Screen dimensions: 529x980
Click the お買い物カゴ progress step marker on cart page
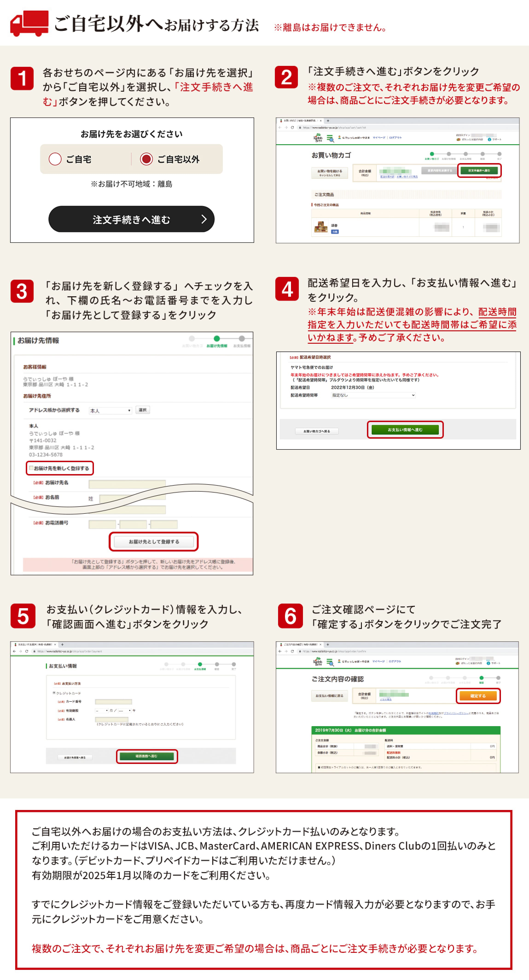point(432,154)
